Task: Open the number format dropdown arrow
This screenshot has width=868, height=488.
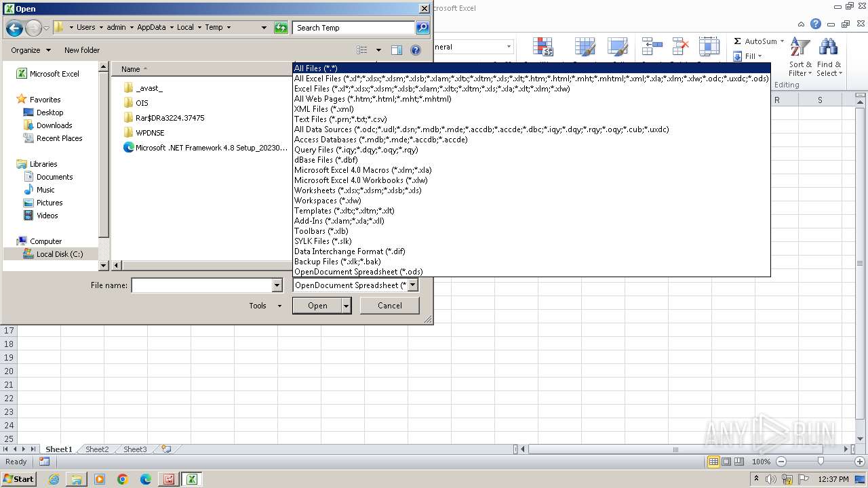Action: coord(509,47)
